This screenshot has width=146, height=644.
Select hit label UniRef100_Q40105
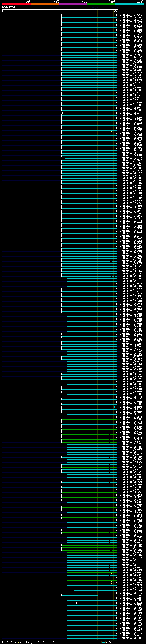[x=131, y=459]
